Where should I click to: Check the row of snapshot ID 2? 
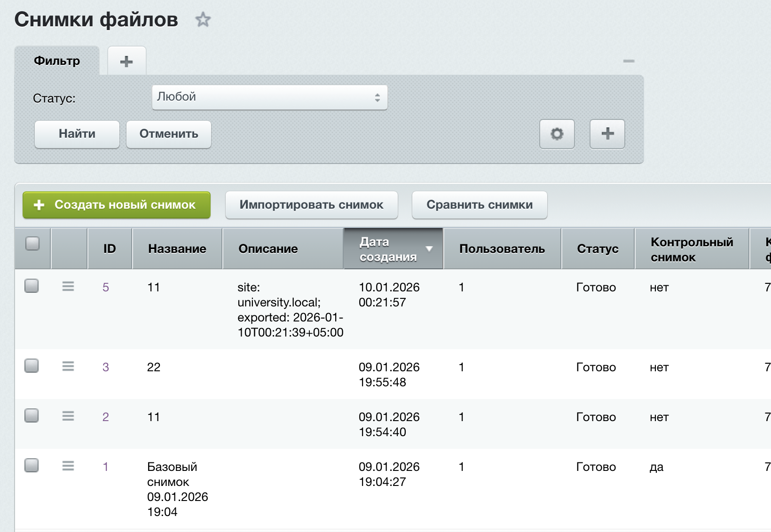(31, 415)
